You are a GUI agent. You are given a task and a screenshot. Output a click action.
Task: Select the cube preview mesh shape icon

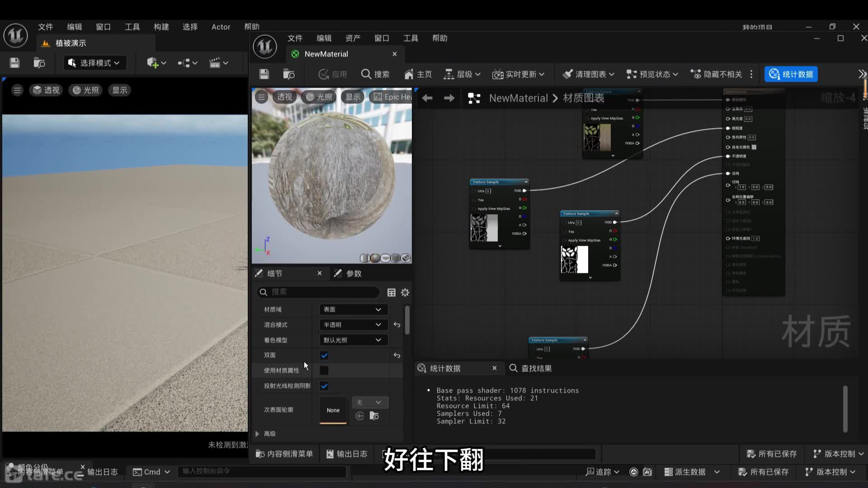click(x=396, y=258)
